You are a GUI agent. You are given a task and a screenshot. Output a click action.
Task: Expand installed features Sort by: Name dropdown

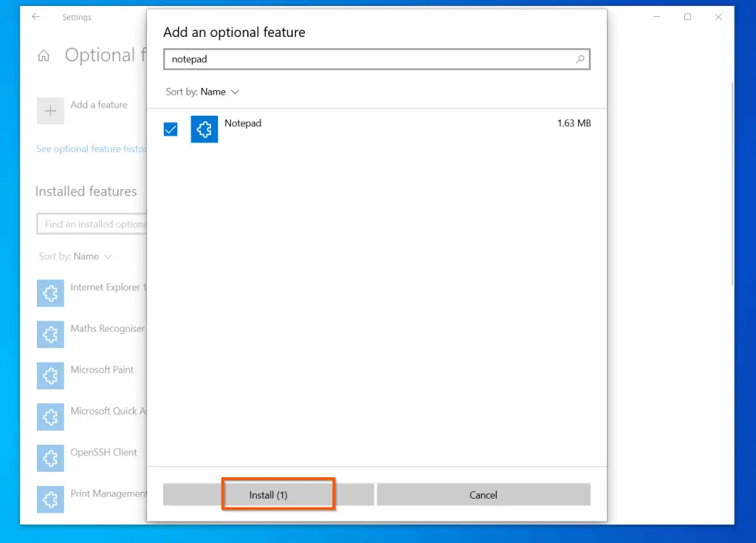point(76,256)
